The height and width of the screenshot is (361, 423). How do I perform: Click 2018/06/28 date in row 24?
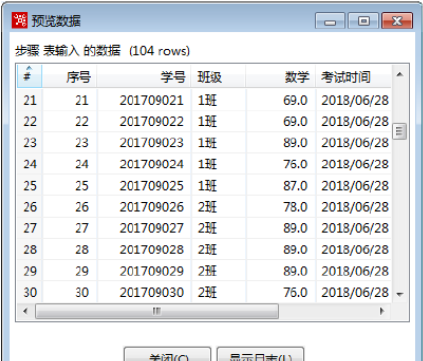click(x=353, y=164)
